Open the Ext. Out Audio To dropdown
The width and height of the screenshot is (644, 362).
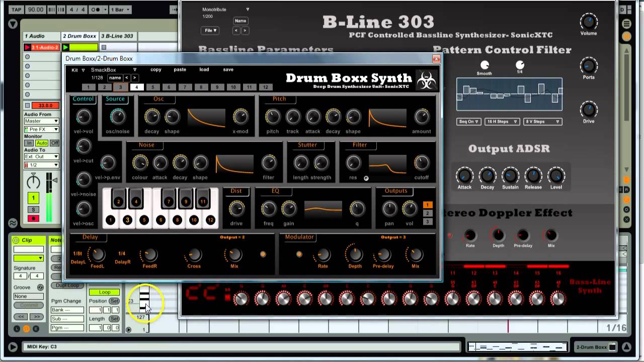41,156
